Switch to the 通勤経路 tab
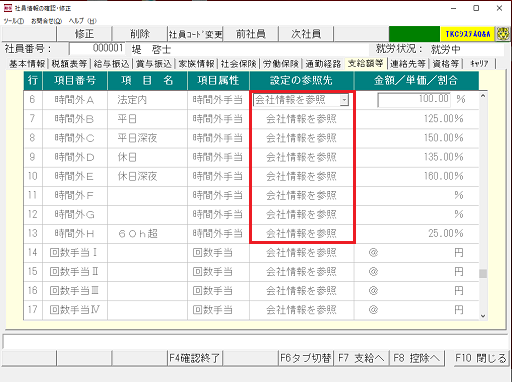Screen dimensions: 512x382 point(323,64)
